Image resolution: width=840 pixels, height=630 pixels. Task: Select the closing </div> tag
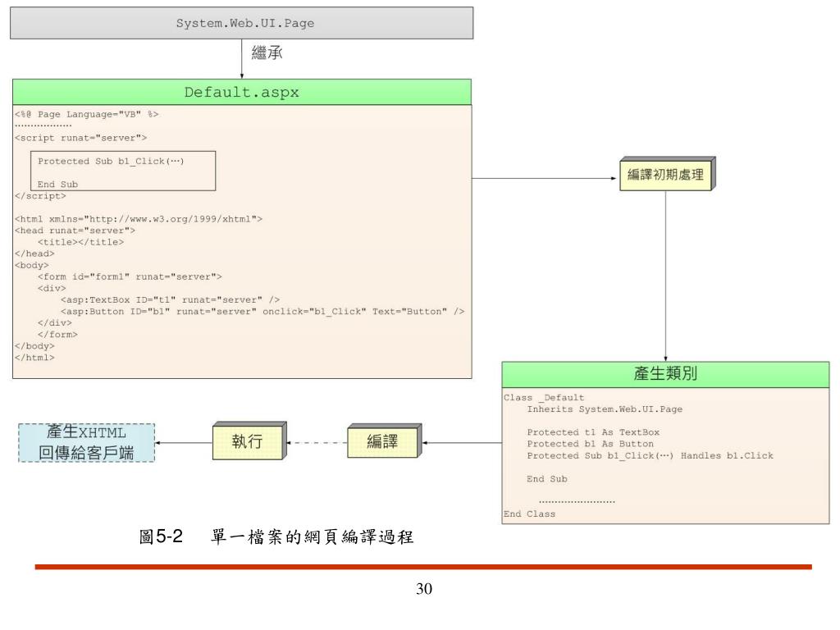[55, 323]
